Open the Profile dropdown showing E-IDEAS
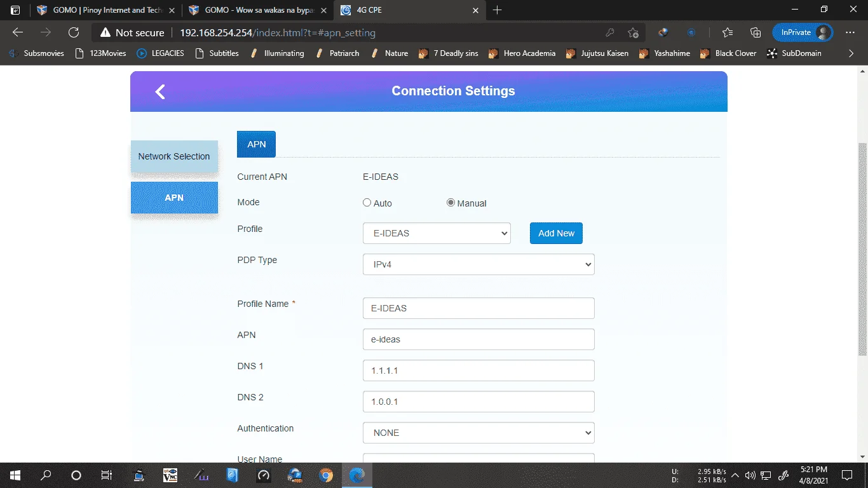868x488 pixels. (x=437, y=233)
